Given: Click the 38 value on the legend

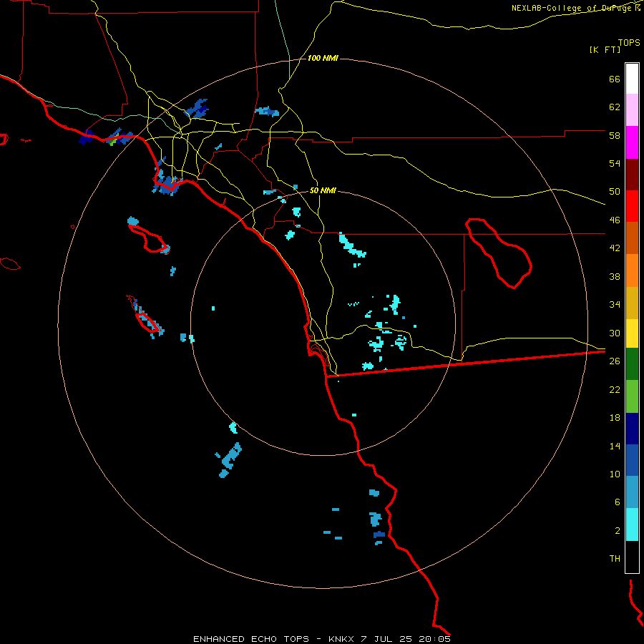Looking at the screenshot, I should pos(615,276).
